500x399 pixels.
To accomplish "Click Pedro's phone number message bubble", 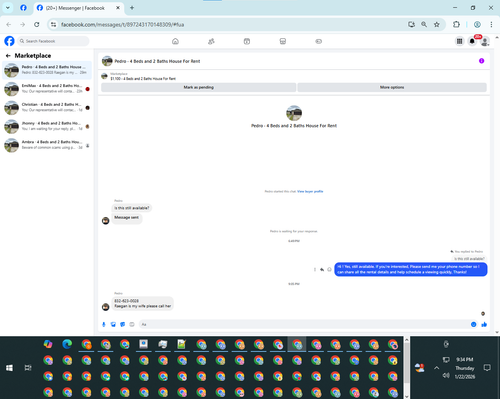I will [x=143, y=303].
